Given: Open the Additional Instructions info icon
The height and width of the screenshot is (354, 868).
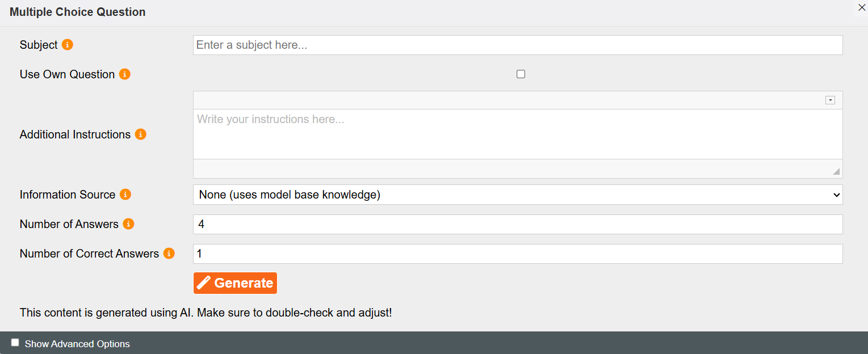Looking at the screenshot, I should (x=141, y=134).
